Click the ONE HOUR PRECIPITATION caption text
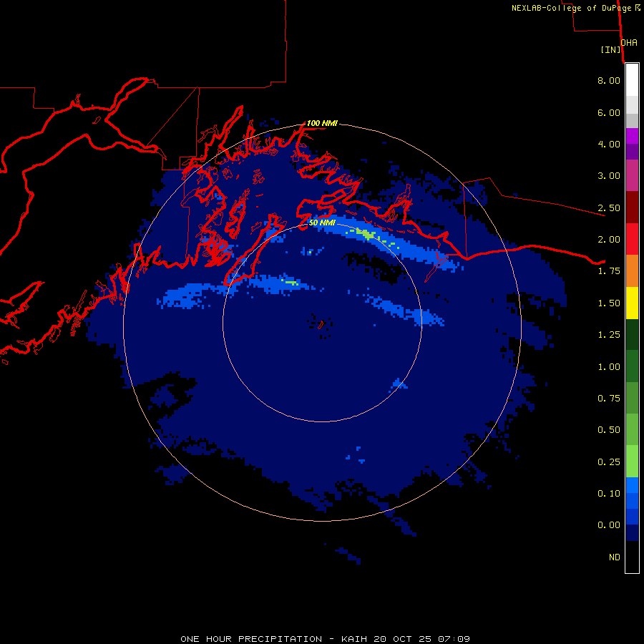644x644 pixels. tap(326, 639)
